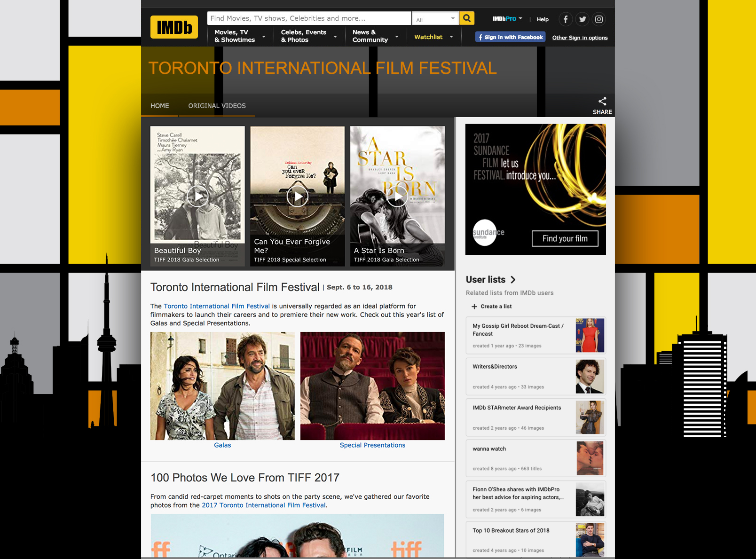756x559 pixels.
Task: Click the Galas photo thumbnail
Action: (222, 386)
